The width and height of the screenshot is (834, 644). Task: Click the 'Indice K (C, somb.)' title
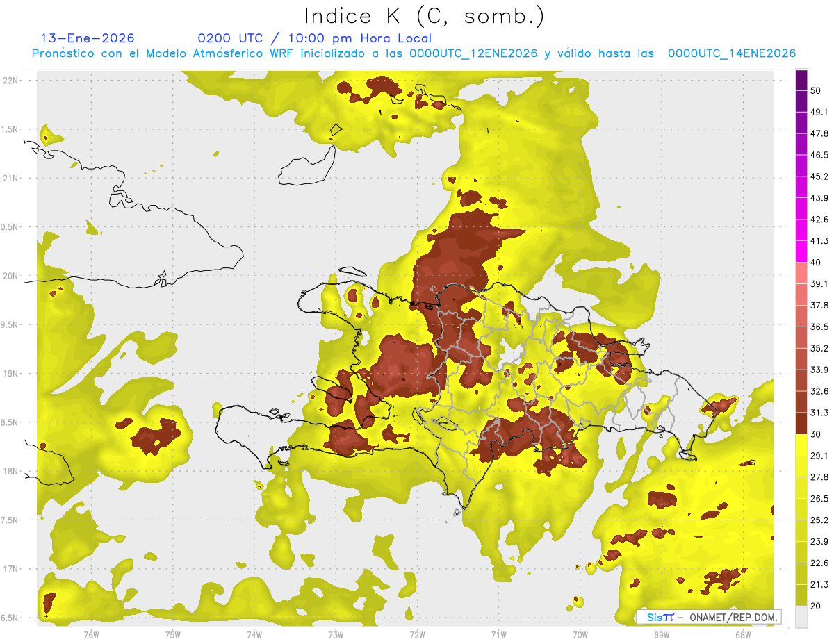coord(424,16)
